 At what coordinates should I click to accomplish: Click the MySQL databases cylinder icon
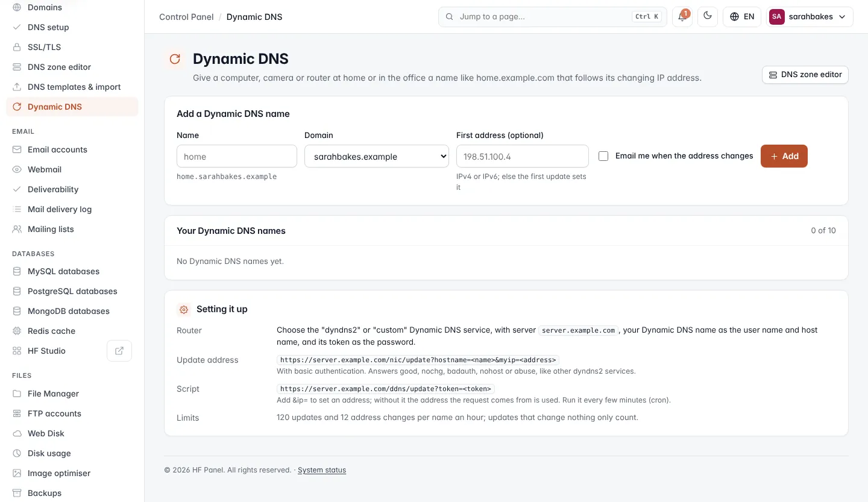pyautogui.click(x=17, y=271)
